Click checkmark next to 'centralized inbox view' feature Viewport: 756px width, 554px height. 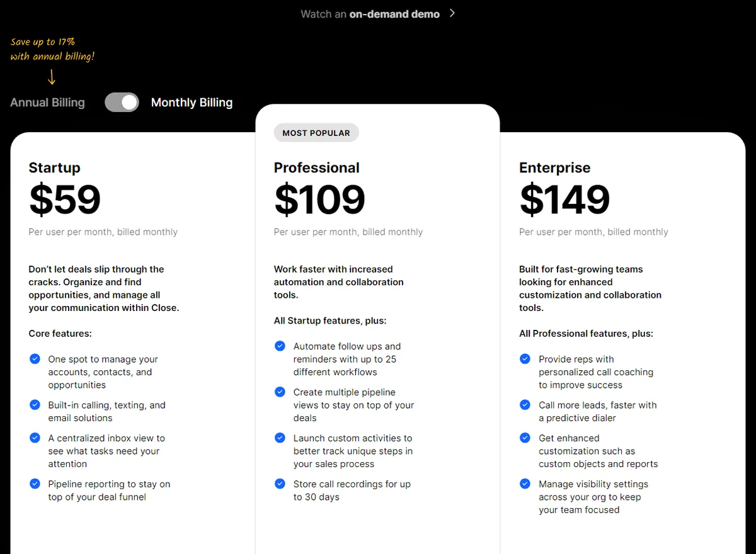click(x=35, y=438)
